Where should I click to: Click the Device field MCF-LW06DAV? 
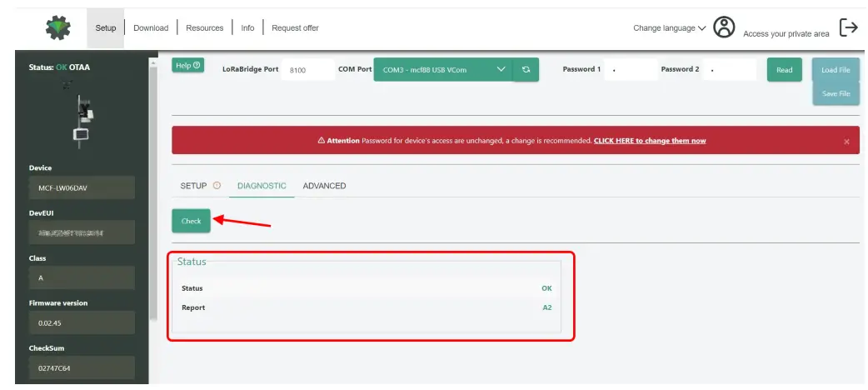pyautogui.click(x=82, y=187)
